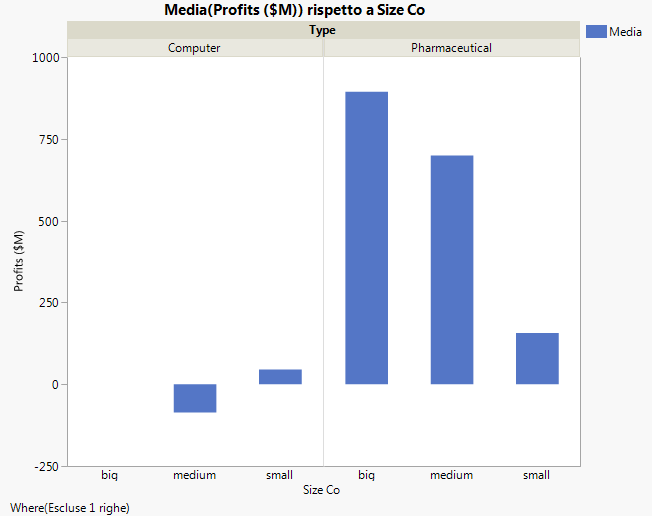The height and width of the screenshot is (516, 652).
Task: Click the Size Co x-axis title
Action: tap(322, 490)
